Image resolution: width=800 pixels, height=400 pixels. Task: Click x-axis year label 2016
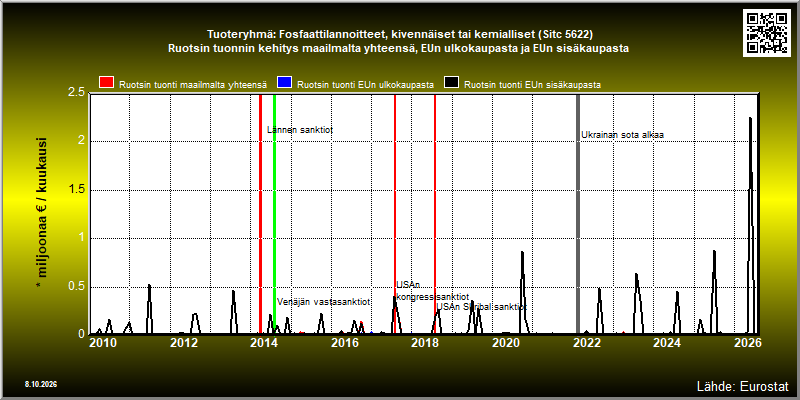click(x=344, y=343)
